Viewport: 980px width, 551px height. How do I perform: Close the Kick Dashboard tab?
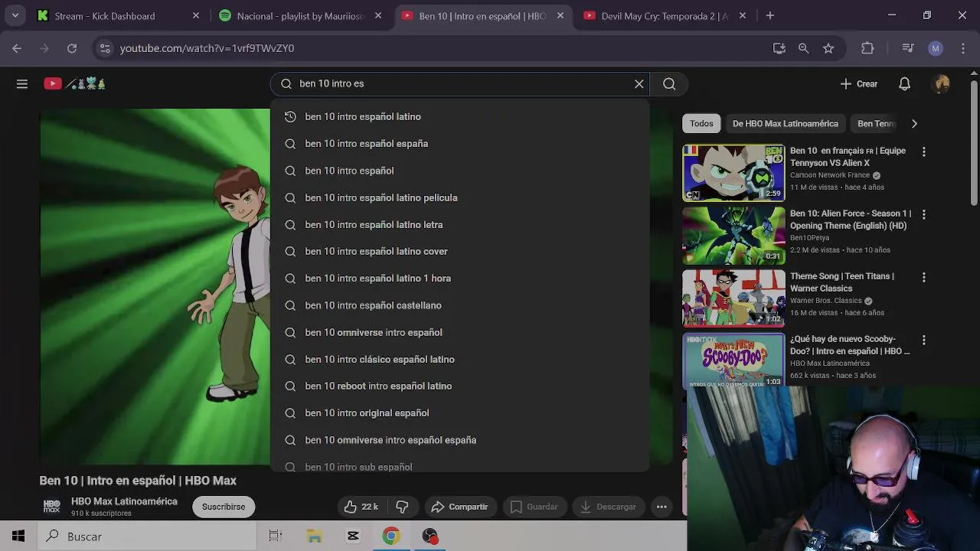tap(196, 15)
